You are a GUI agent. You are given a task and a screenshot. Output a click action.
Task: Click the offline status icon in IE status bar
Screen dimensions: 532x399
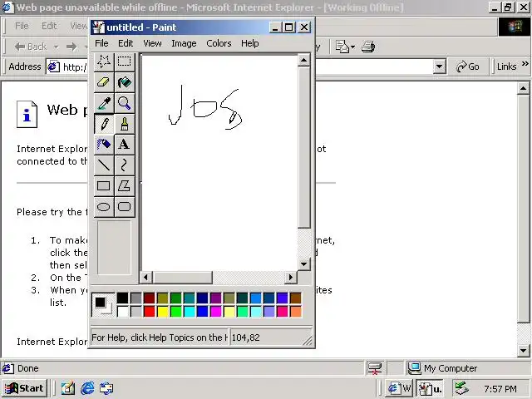[x=375, y=368]
